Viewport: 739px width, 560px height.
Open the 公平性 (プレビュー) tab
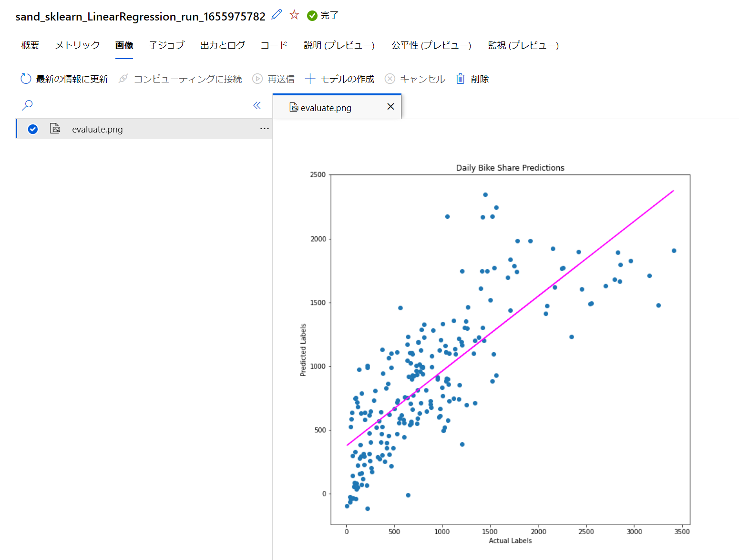(x=431, y=45)
